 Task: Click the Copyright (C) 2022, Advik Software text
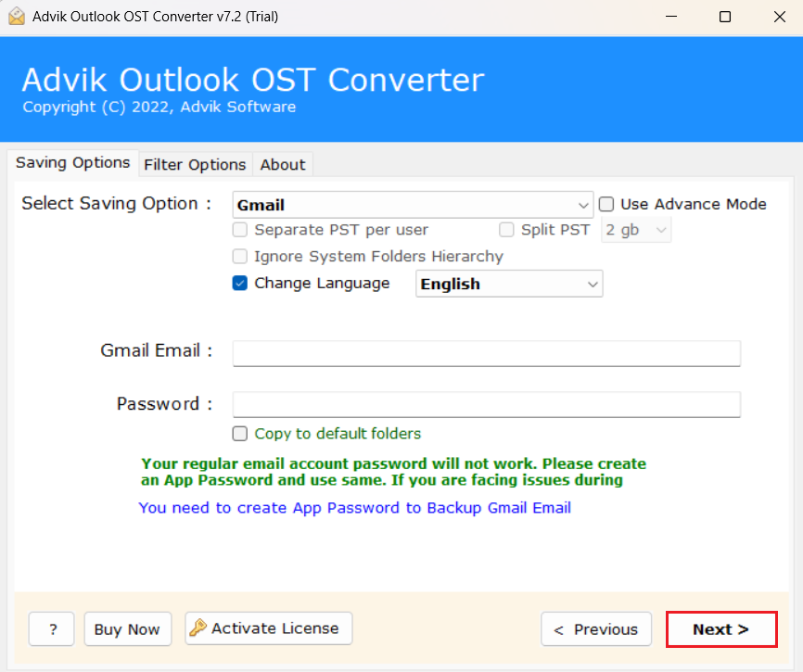(159, 107)
